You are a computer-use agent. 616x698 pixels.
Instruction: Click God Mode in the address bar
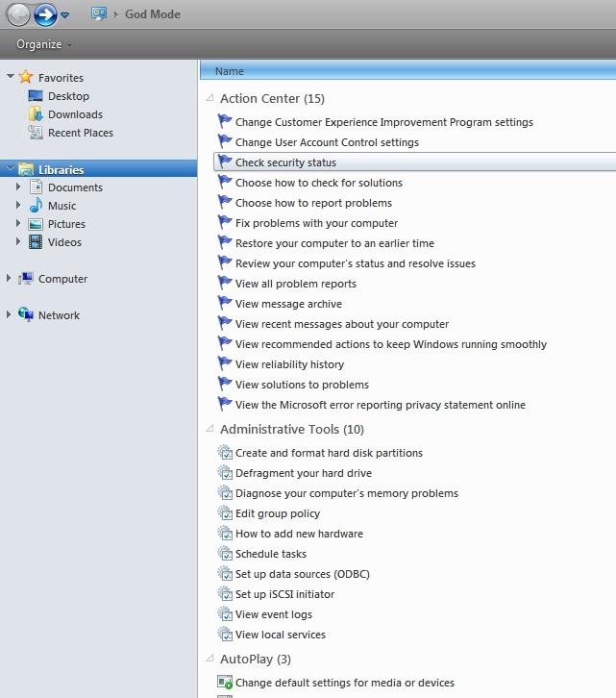pos(153,14)
